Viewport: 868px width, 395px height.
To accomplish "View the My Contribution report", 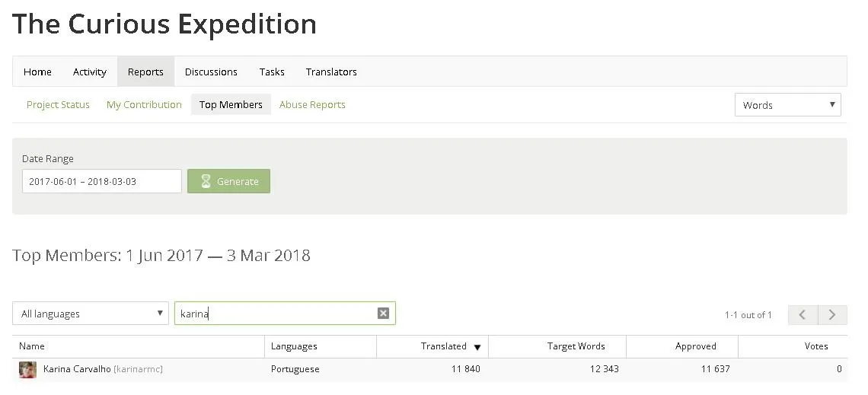I will tap(144, 104).
